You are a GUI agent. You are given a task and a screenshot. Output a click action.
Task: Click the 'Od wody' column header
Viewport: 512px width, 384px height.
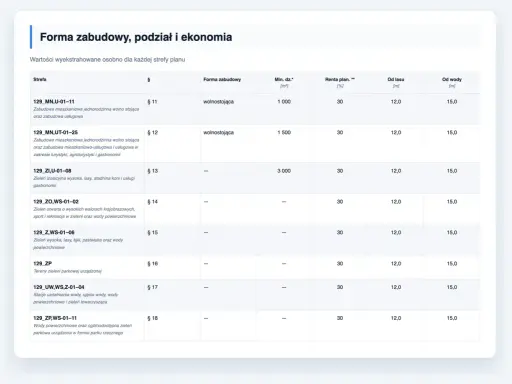coord(452,79)
